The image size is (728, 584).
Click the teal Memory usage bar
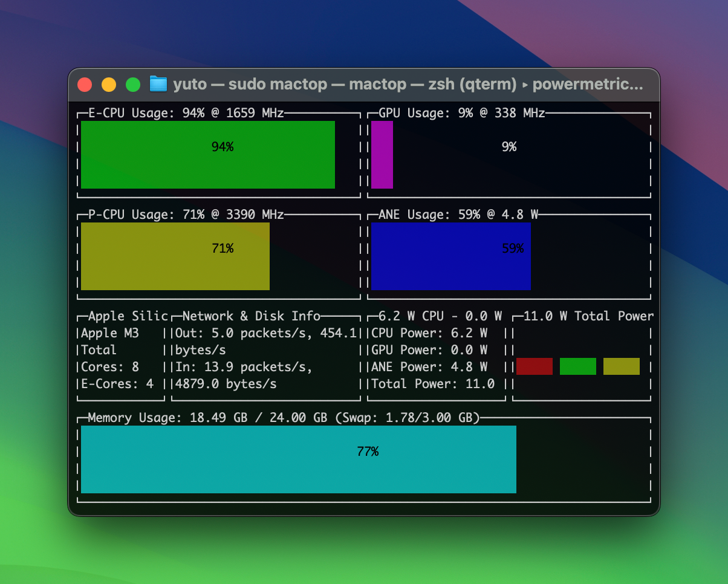tap(298, 459)
